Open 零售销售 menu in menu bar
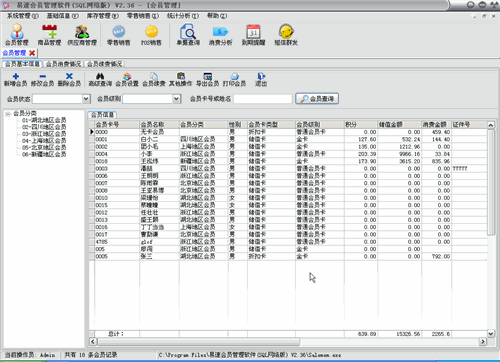 click(x=143, y=16)
